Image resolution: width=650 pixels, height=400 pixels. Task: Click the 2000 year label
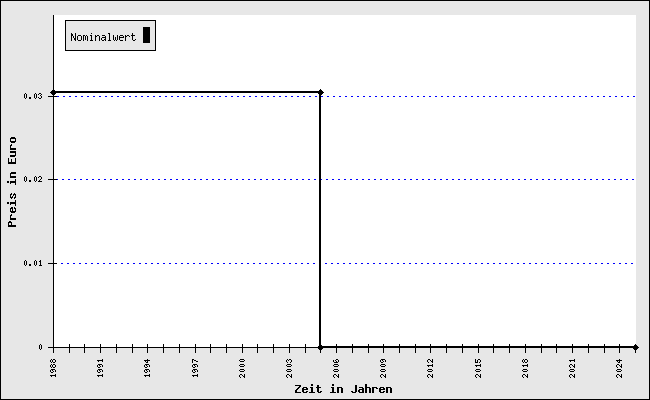[242, 368]
